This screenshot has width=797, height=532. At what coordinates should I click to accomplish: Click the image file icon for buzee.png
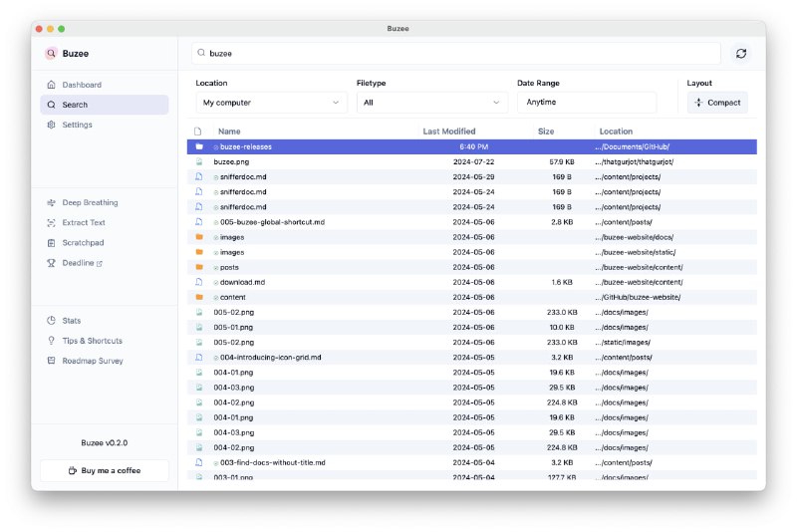coord(199,161)
